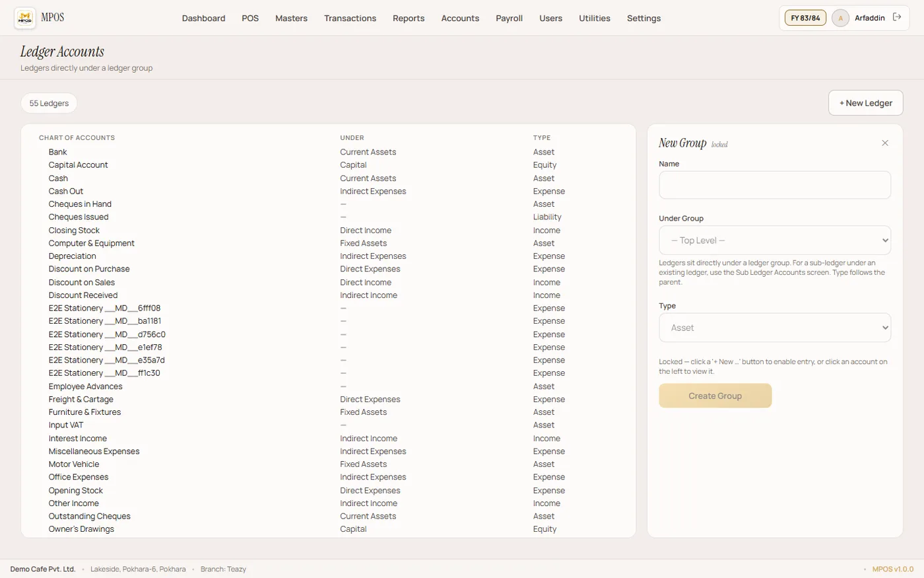
Task: Open the Transactions menu
Action: coord(350,18)
